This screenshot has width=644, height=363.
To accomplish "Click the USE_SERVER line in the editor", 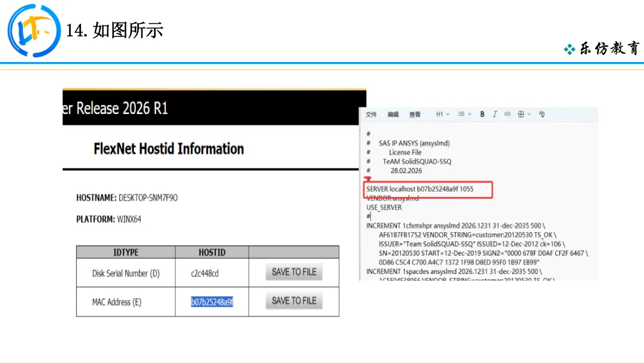I will 384,208.
